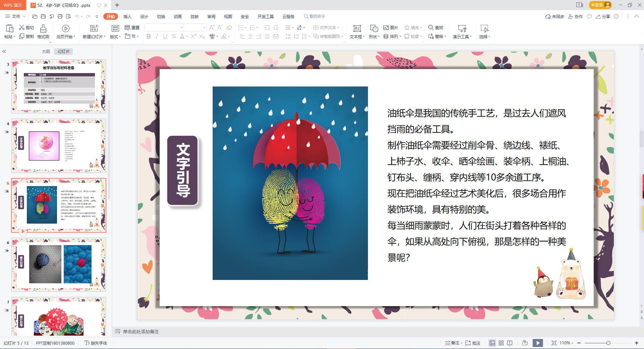The image size is (644, 349).
Task: Expand the Layout (版式) dropdown
Action: tap(115, 37)
